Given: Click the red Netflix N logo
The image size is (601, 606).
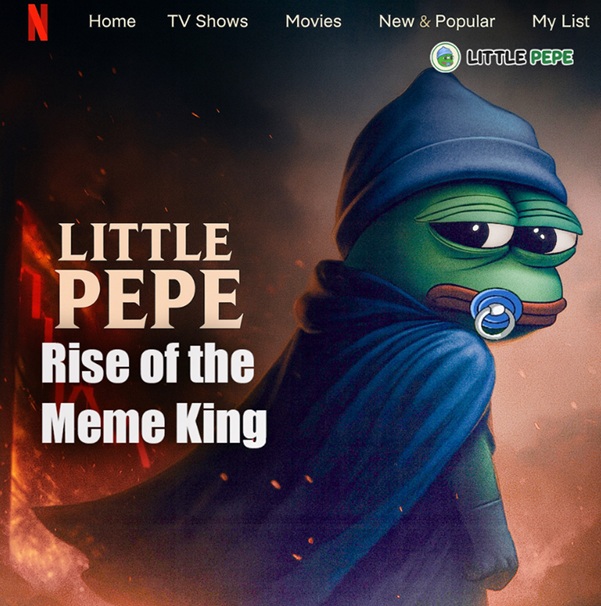Looking at the screenshot, I should (x=38, y=22).
